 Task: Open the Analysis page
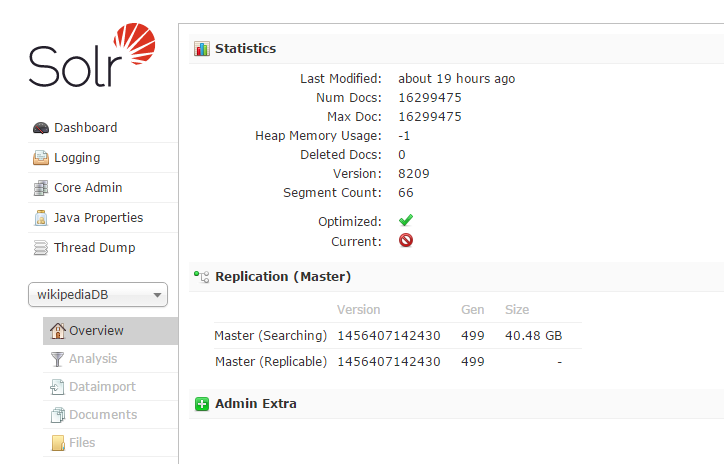[x=93, y=359]
